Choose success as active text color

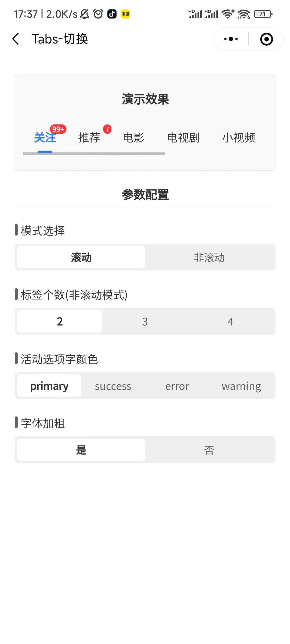[x=113, y=386]
